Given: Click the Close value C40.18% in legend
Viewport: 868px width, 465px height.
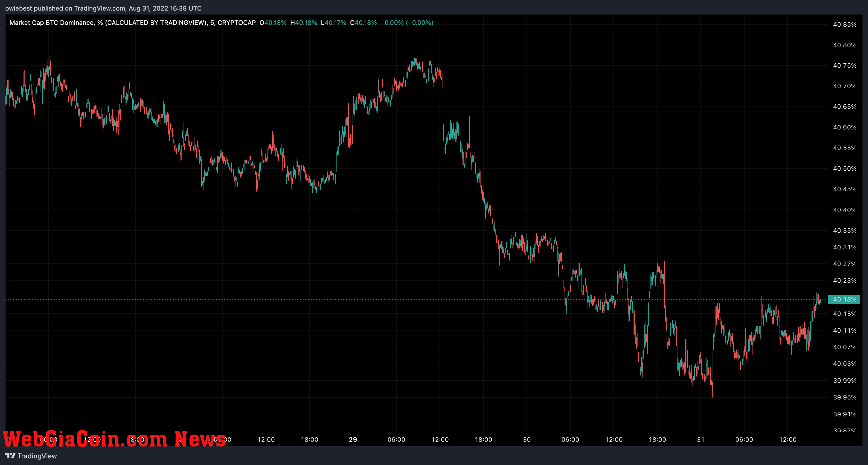Looking at the screenshot, I should (364, 22).
